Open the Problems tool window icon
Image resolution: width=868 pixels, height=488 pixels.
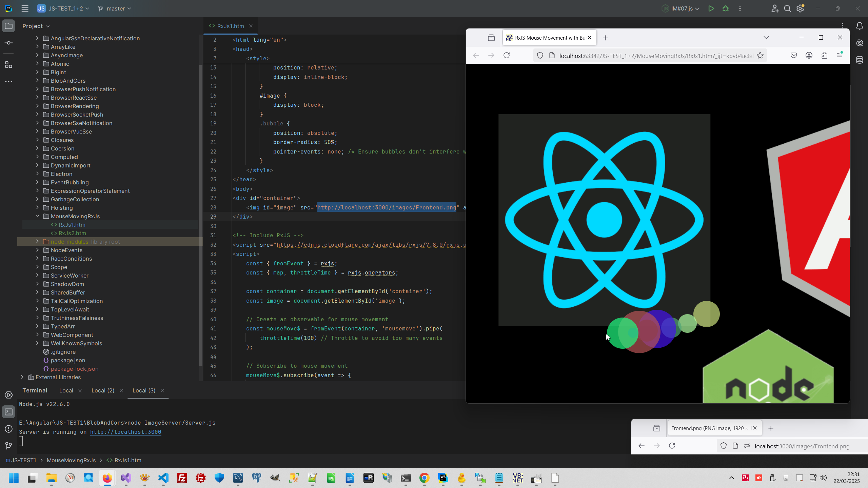(x=9, y=429)
